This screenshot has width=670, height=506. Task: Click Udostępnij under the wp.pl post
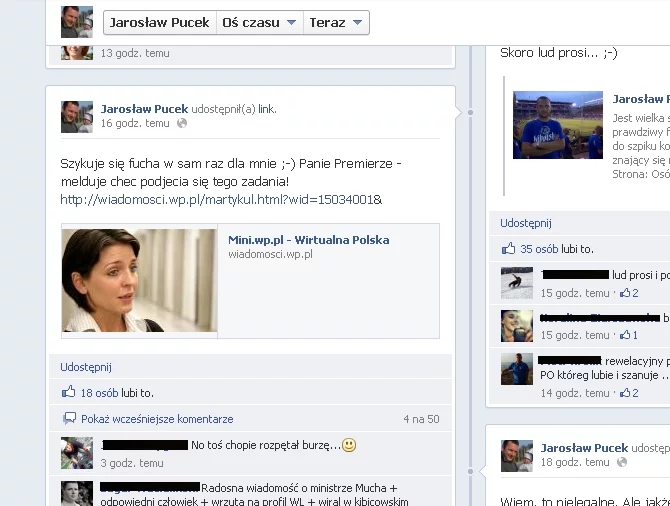(x=86, y=367)
